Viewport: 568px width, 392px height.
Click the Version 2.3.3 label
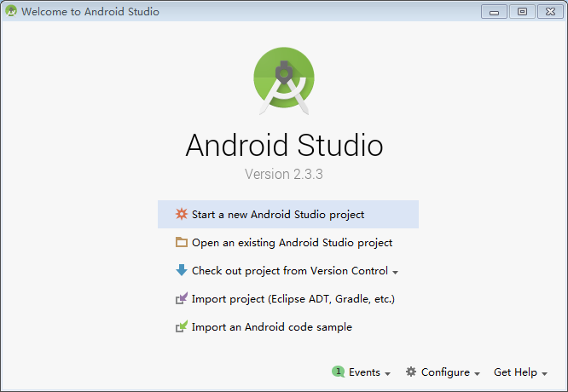284,174
